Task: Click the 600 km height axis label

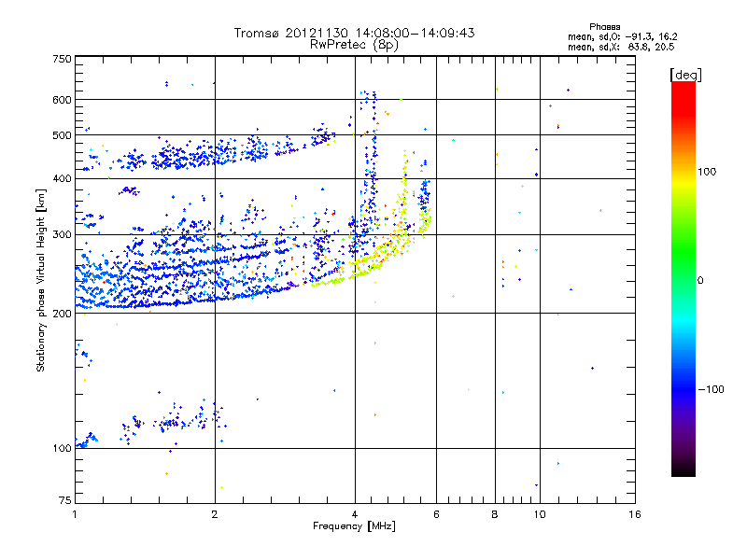Action: pos(63,100)
